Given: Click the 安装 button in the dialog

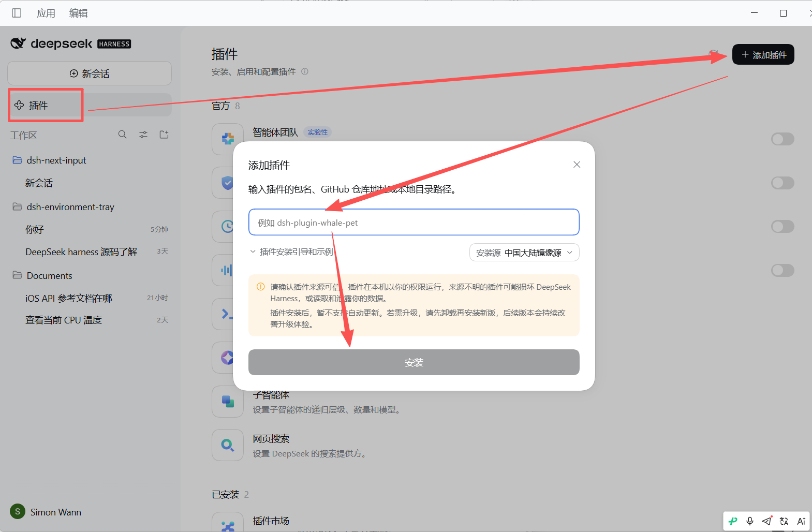Looking at the screenshot, I should pyautogui.click(x=414, y=362).
